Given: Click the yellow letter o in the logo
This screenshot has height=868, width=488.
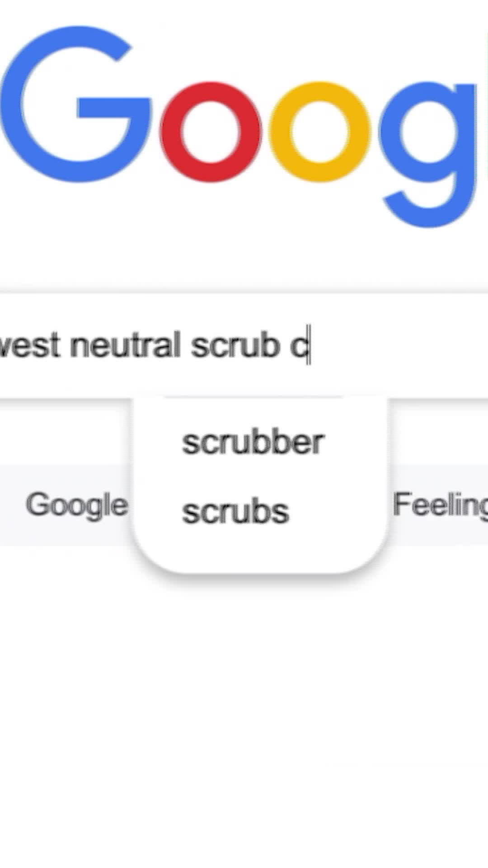Looking at the screenshot, I should [320, 132].
